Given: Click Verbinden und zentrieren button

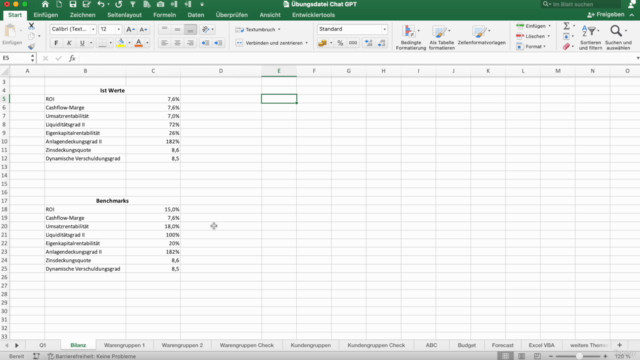Looking at the screenshot, I should 269,43.
